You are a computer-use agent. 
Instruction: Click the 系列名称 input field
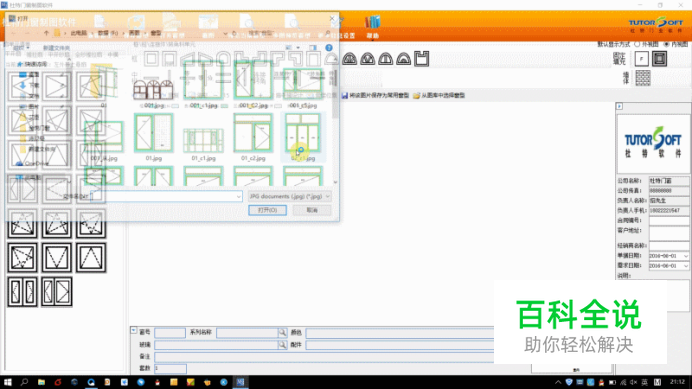(247, 332)
